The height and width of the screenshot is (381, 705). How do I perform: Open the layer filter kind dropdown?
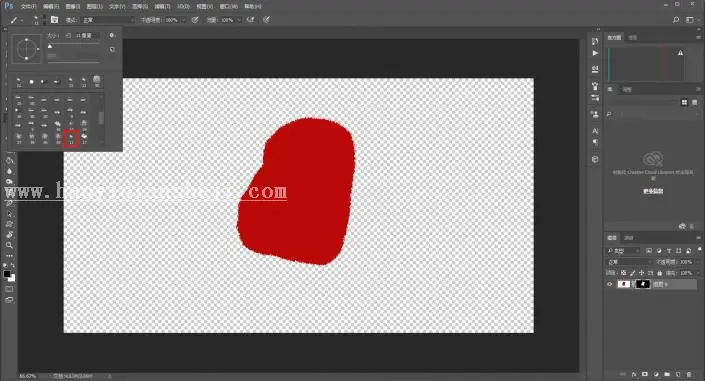pos(623,251)
